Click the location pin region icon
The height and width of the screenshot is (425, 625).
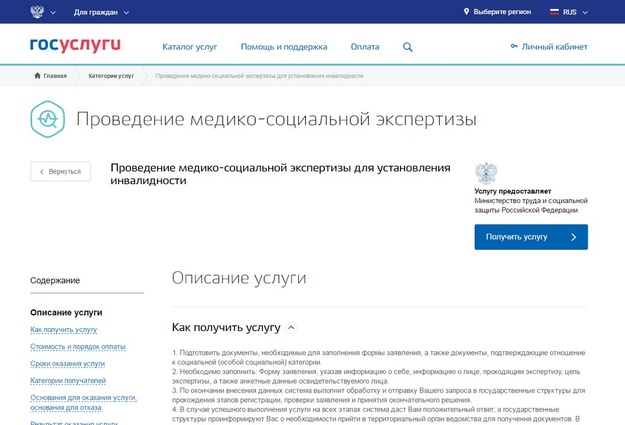[467, 12]
